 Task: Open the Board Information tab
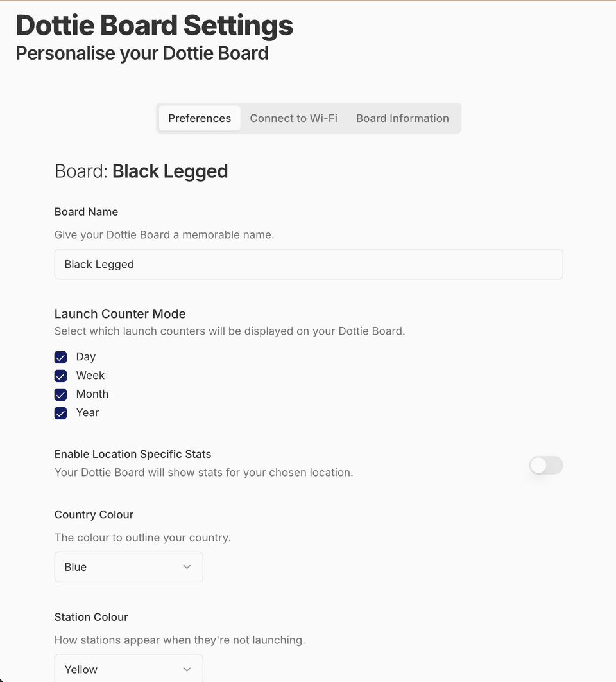tap(402, 118)
